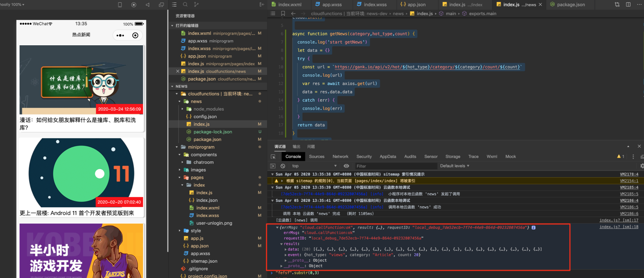This screenshot has height=278, width=644.
Task: Open the VM2178:4 source link
Action: [x=629, y=174]
